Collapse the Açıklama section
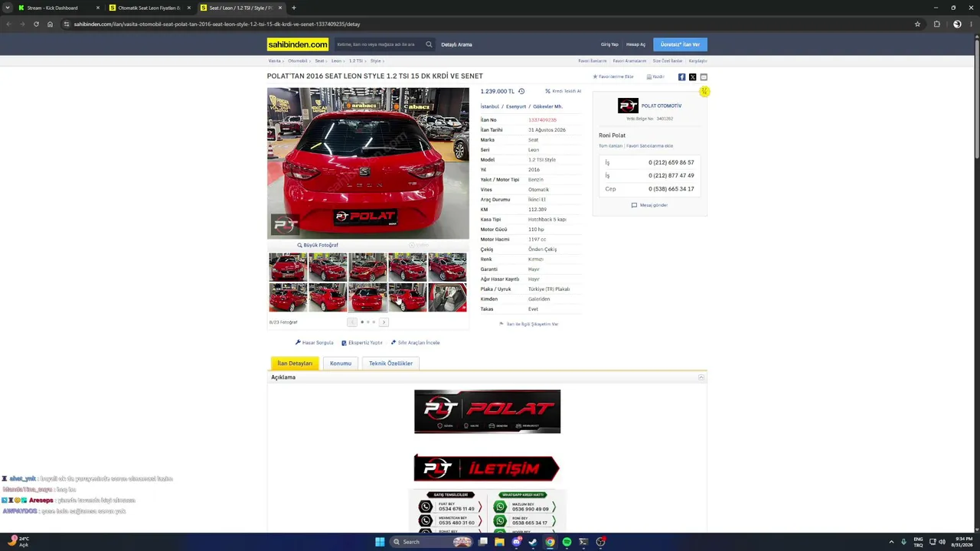Screen dimensions: 980x551 (x=701, y=377)
